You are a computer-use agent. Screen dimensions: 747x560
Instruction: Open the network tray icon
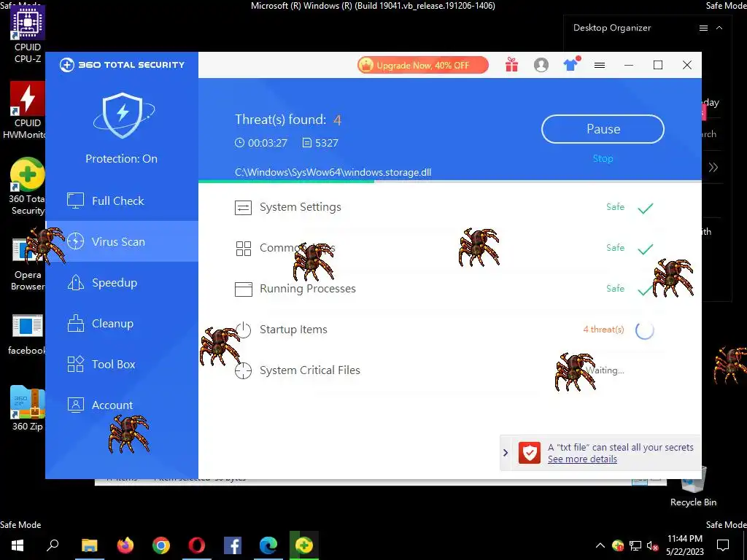point(635,545)
